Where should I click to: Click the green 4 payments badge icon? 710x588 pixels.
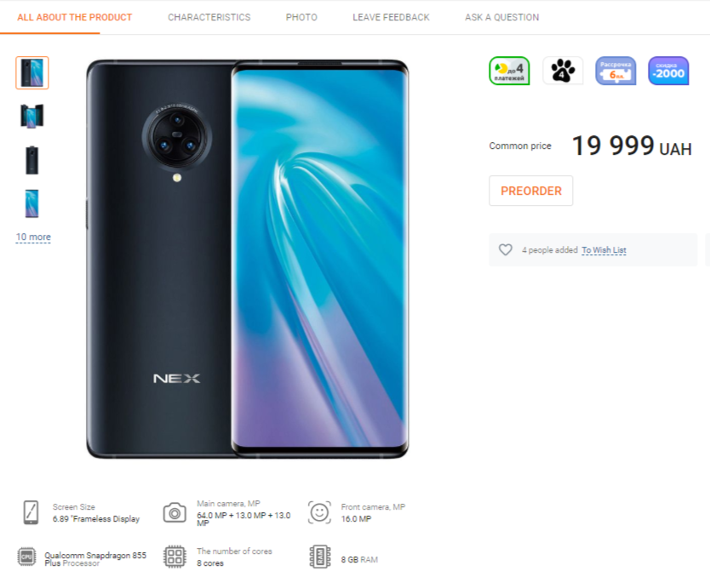tap(509, 71)
